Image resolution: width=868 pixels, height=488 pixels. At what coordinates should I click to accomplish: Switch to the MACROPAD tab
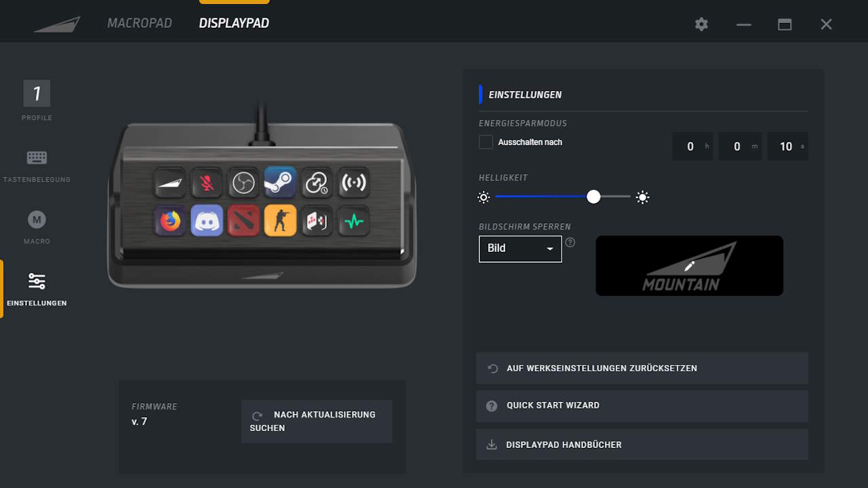(140, 23)
